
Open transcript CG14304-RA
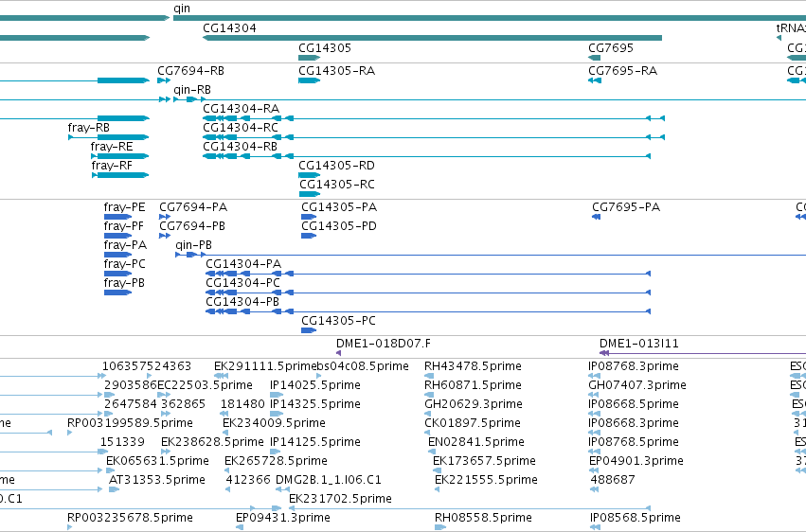click(x=242, y=109)
